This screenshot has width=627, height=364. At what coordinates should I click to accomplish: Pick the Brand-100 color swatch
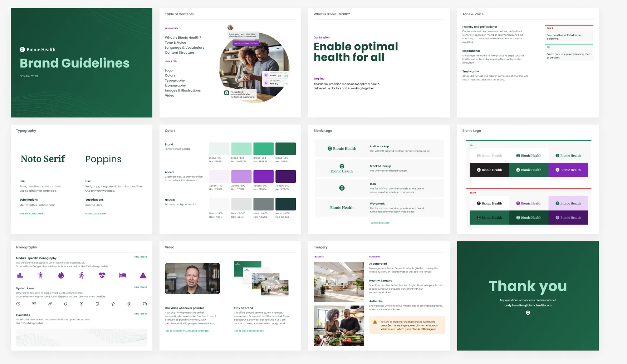tap(219, 149)
